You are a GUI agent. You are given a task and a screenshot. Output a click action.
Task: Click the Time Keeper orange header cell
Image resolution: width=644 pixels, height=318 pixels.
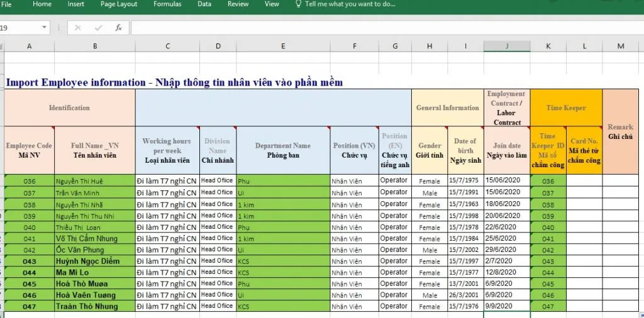[566, 107]
